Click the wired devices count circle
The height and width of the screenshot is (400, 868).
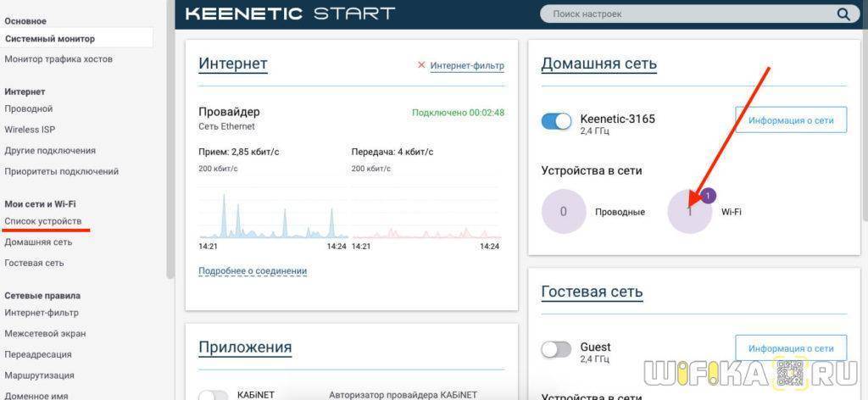point(564,212)
